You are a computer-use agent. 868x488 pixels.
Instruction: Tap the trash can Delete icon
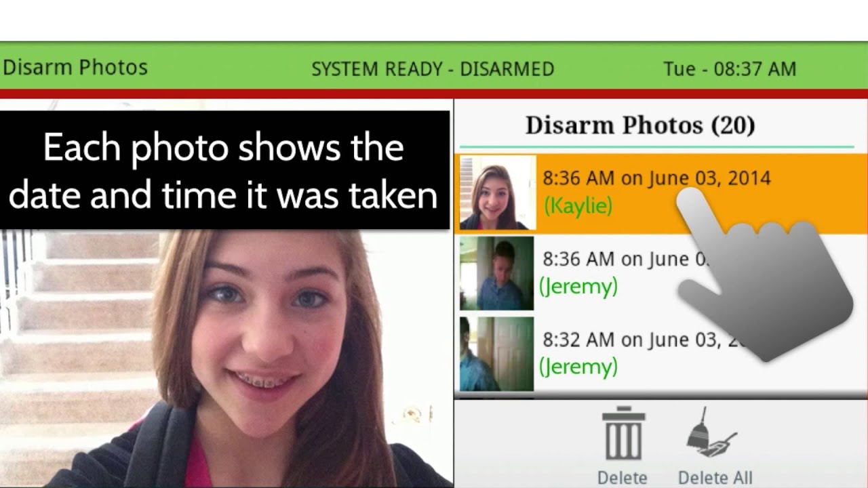click(x=623, y=434)
